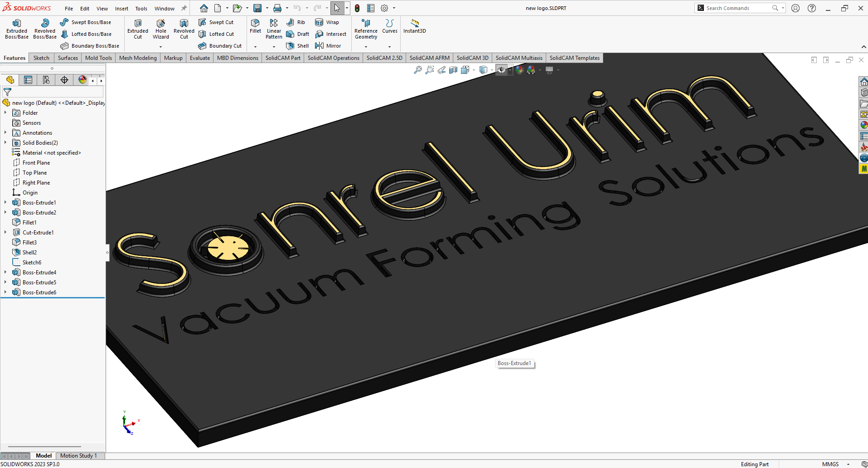Viewport: 868px width, 468px height.
Task: Open the DisplayManager color ball tab
Action: [82, 80]
